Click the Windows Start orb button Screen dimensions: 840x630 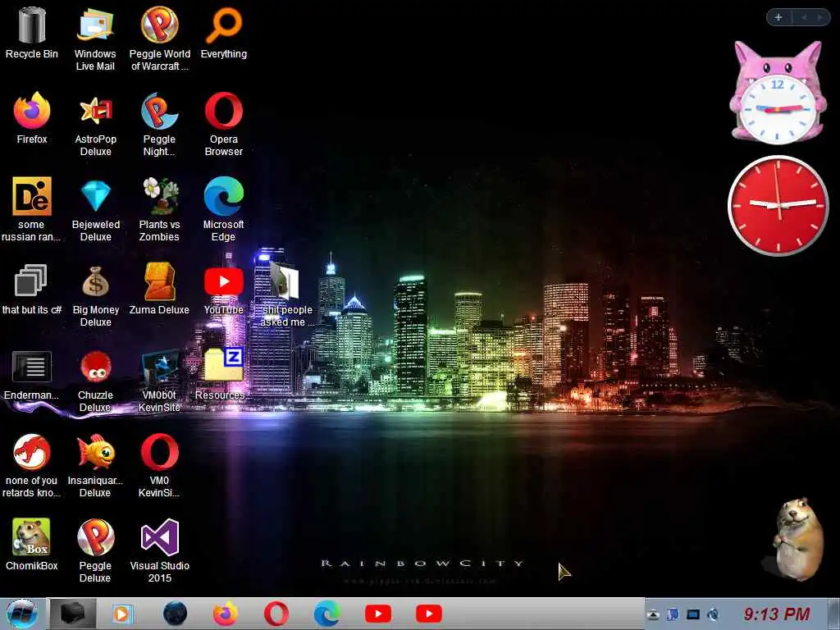pyautogui.click(x=22, y=614)
